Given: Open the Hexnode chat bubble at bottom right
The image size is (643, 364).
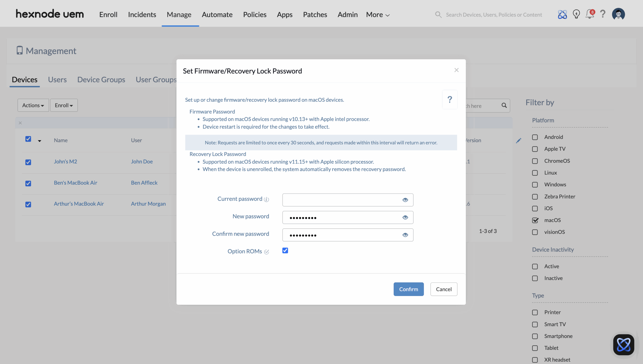Looking at the screenshot, I should [x=624, y=345].
